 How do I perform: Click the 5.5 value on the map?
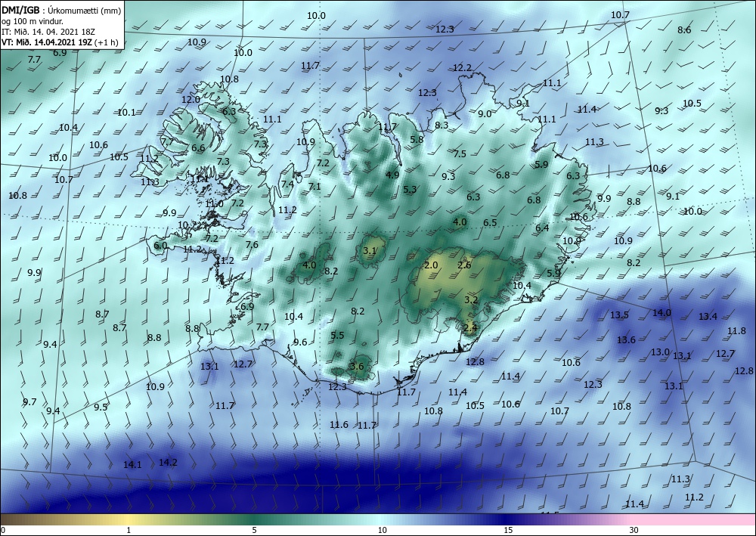click(337, 335)
